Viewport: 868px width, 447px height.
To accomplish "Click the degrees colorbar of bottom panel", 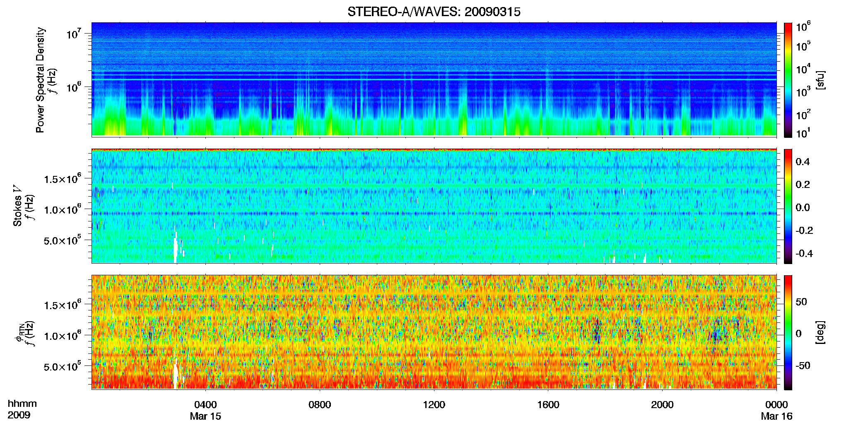I will (788, 332).
